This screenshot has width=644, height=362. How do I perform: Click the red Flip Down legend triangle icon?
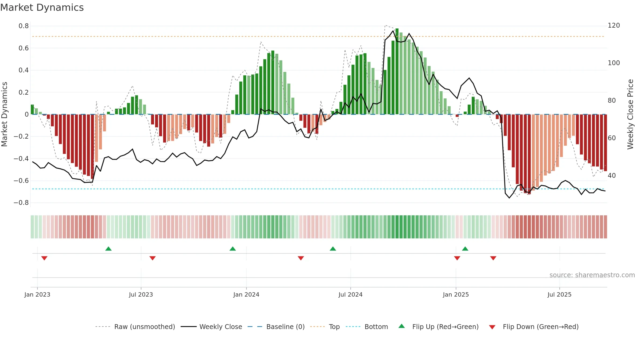click(492, 327)
